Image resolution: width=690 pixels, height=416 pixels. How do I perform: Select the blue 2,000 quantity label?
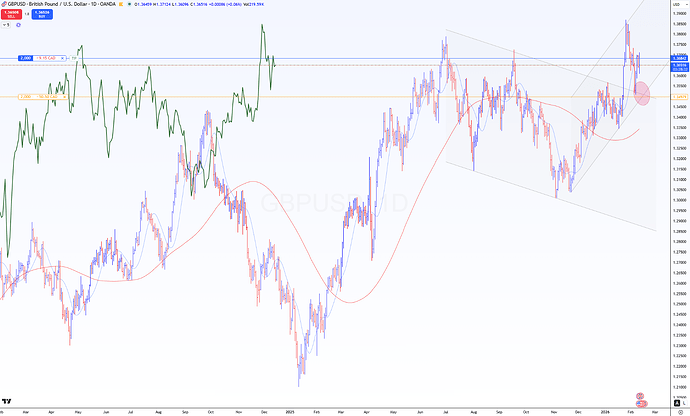pos(26,58)
